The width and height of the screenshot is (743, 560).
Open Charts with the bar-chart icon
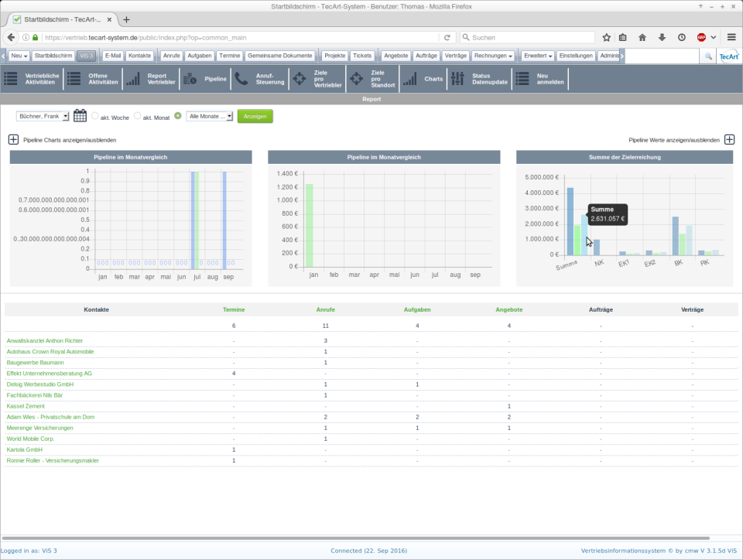(x=409, y=79)
